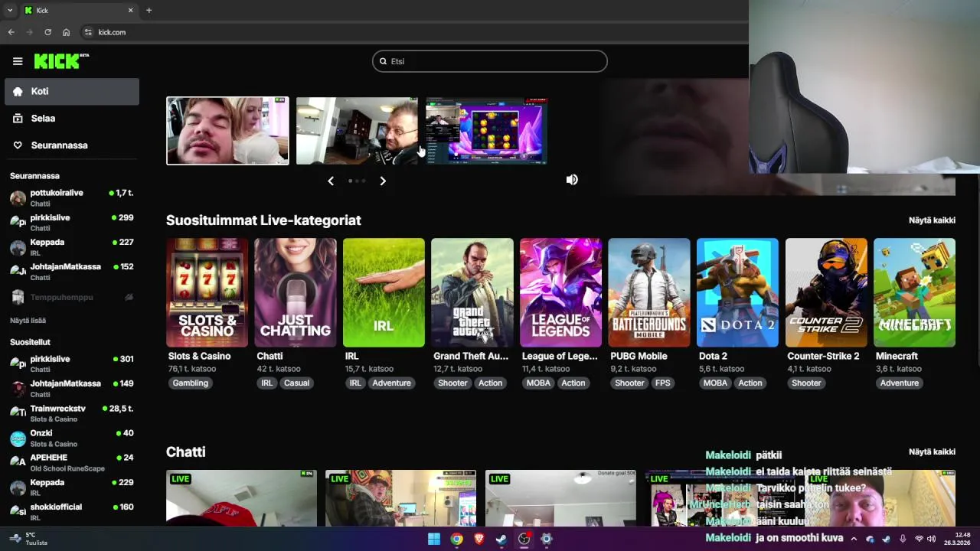Open Grand Theft Auto category cover
Image resolution: width=980 pixels, height=551 pixels.
click(x=472, y=292)
